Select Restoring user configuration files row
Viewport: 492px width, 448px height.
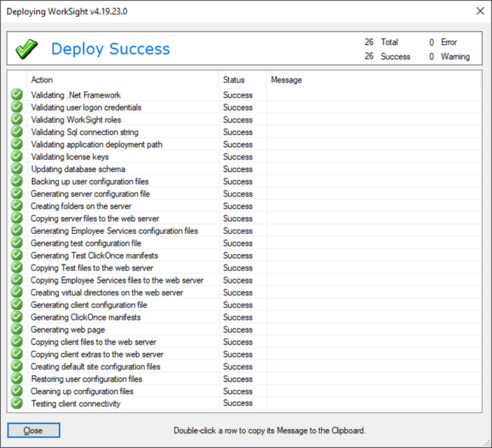[86, 379]
